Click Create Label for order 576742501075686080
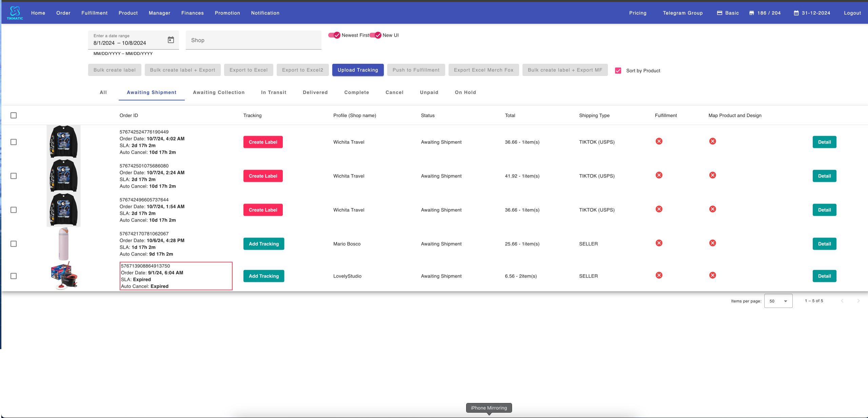 [263, 176]
